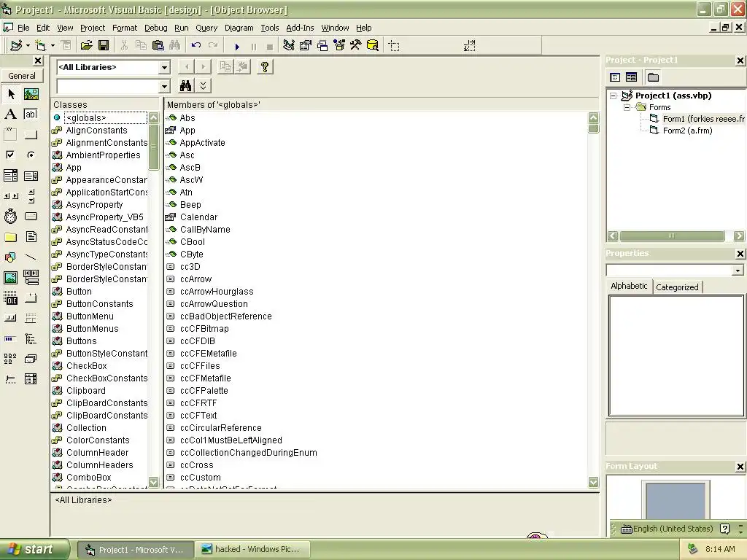Select the Pointer tool in toolbox

pyautogui.click(x=10, y=94)
